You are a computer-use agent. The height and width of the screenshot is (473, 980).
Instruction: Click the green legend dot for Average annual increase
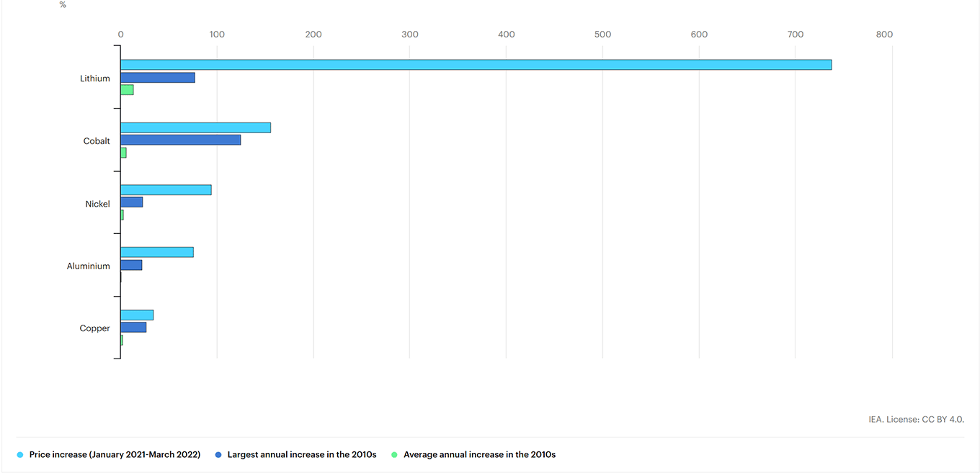[x=394, y=455]
